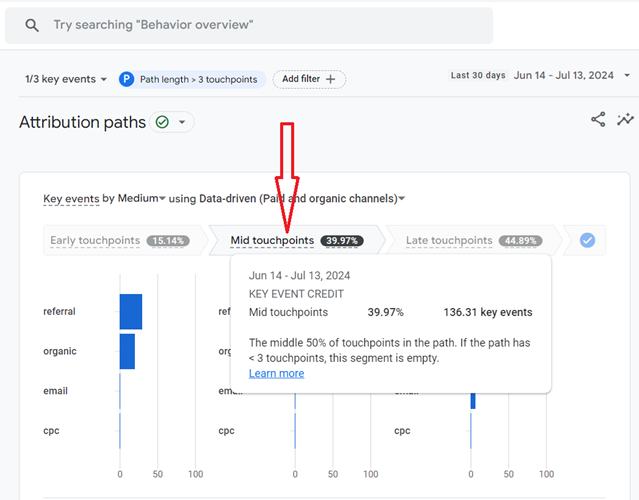Viewport: 639px width, 500px height.
Task: Click the referral bar in Early touchpoints chart
Action: pos(131,311)
